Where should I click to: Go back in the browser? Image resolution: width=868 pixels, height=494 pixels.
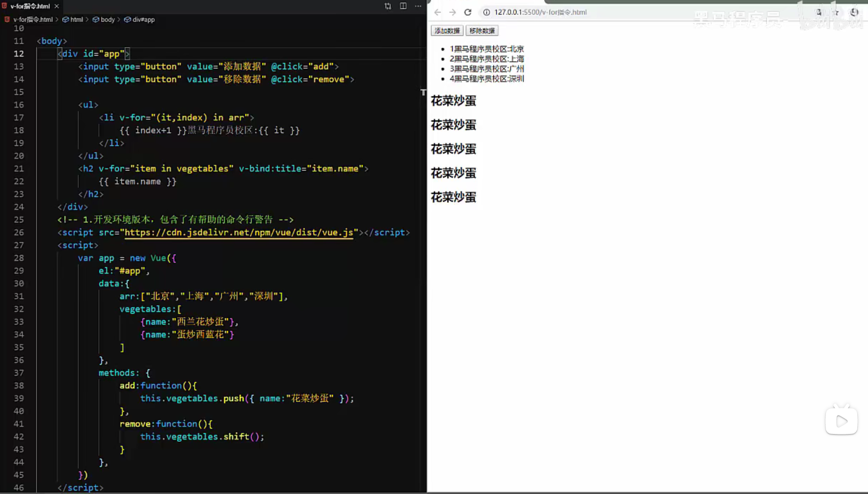tap(438, 12)
